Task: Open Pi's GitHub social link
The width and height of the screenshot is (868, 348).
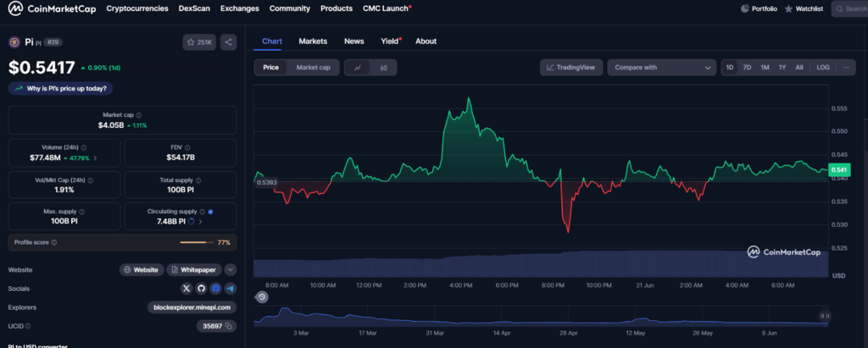Action: (x=202, y=288)
